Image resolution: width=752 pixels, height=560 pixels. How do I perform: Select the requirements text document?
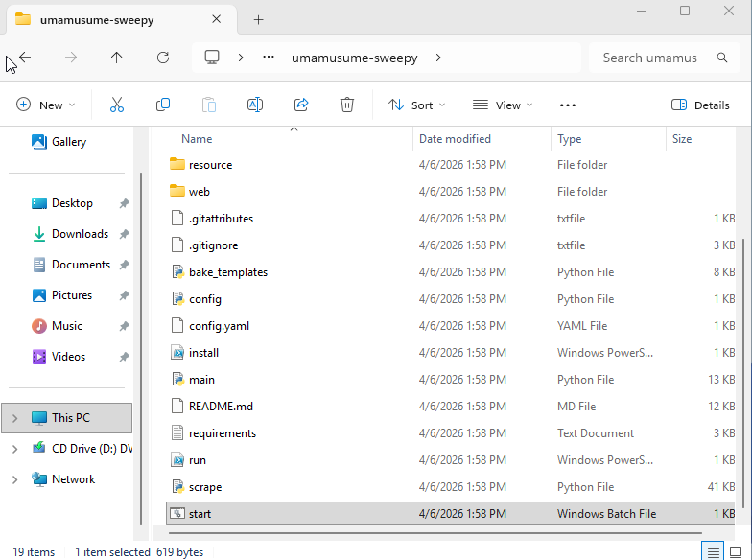pos(451,433)
